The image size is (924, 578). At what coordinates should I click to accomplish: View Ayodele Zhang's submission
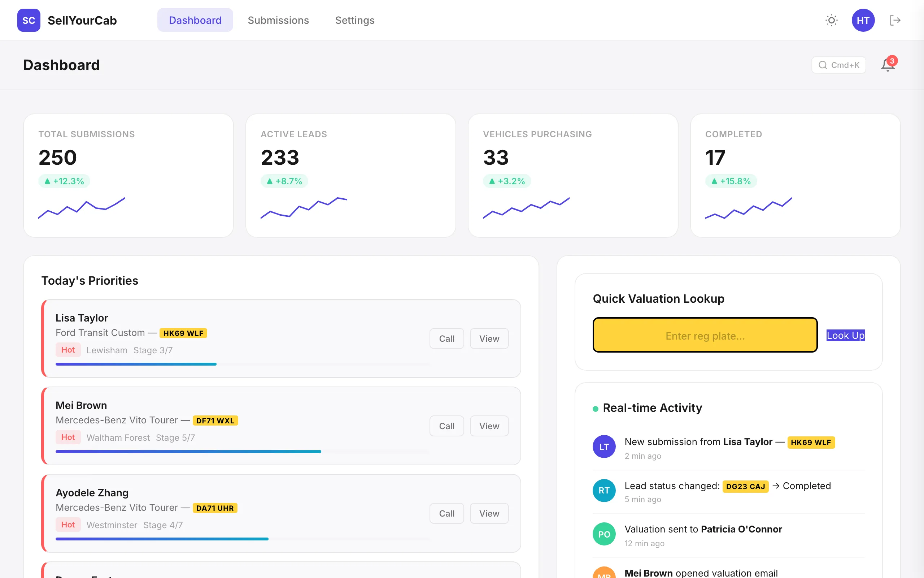coord(489,513)
